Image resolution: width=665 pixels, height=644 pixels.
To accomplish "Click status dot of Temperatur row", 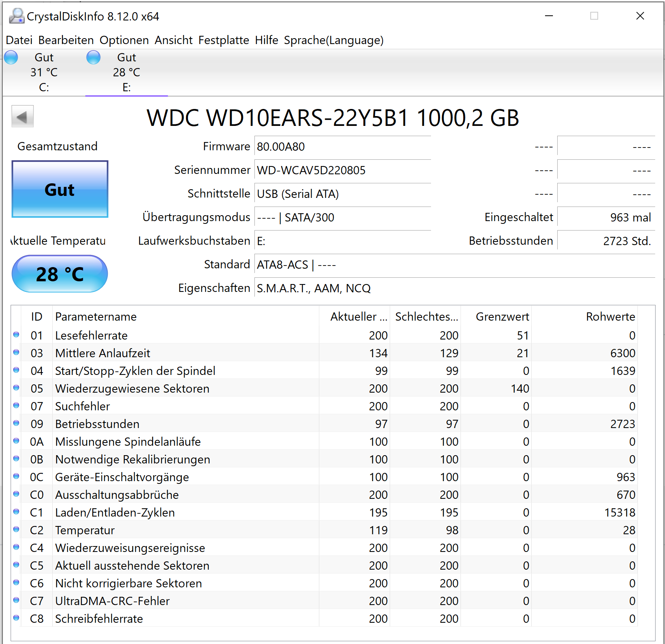I will [x=16, y=529].
